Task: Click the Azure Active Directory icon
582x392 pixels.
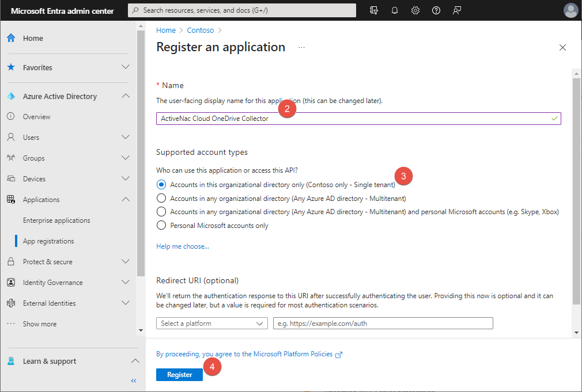Action: point(10,96)
